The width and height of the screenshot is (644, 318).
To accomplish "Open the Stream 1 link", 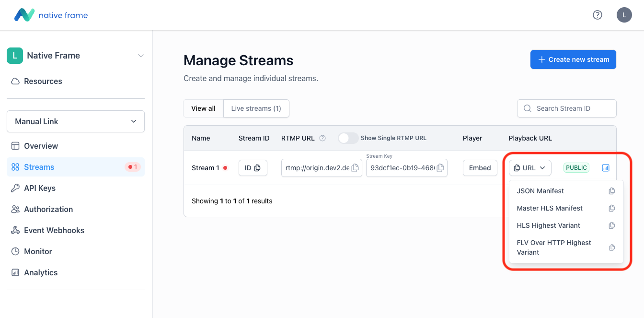I will [x=205, y=168].
